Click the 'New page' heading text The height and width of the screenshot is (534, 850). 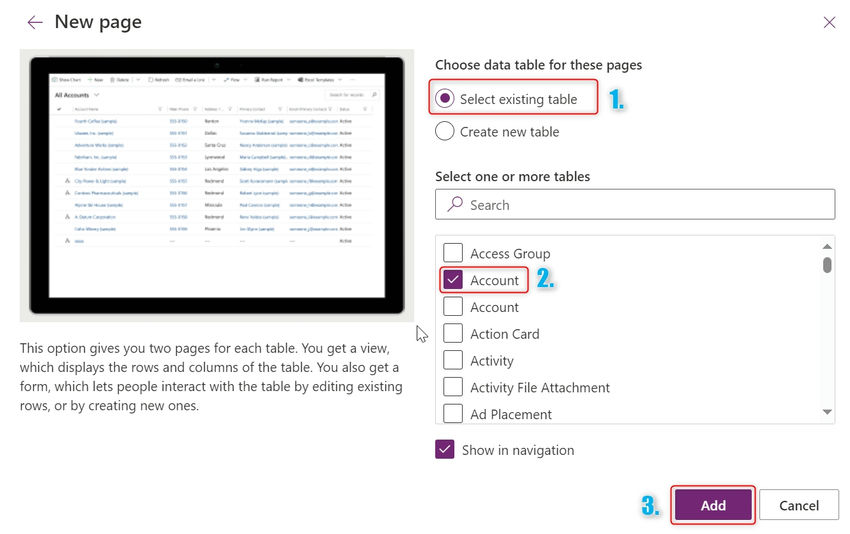coord(98,22)
